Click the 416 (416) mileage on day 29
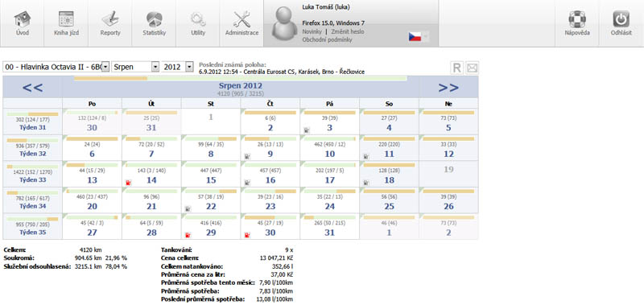 [211, 224]
